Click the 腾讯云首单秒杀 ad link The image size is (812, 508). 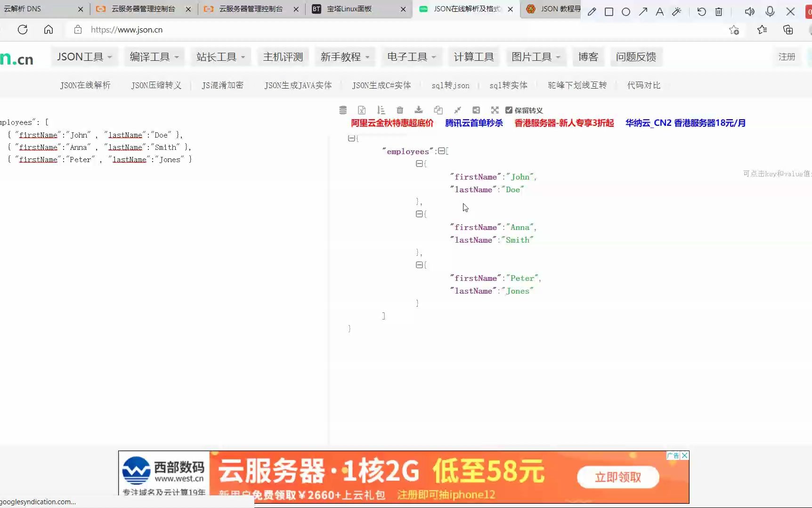tap(474, 123)
